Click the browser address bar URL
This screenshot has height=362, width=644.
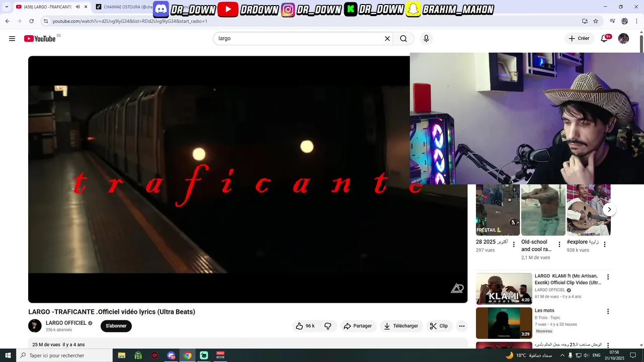[x=130, y=21]
